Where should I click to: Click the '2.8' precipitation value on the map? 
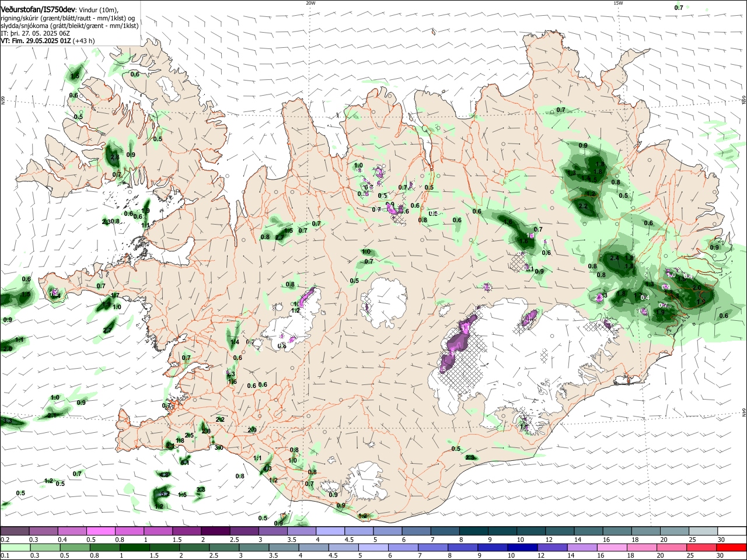(115, 157)
